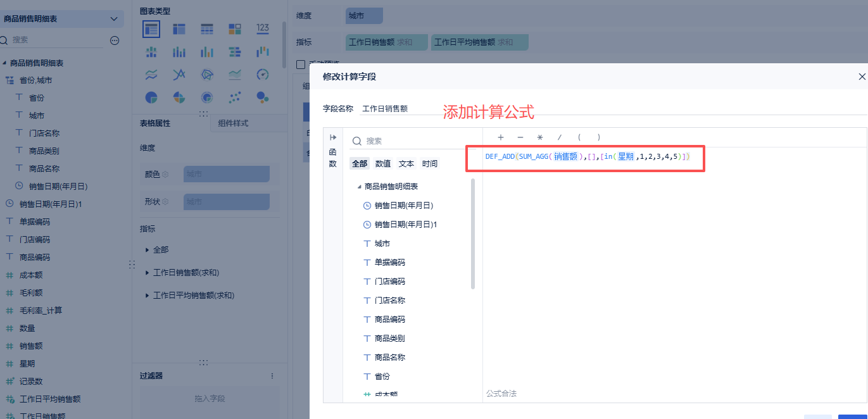Select 工作日平均销售额 求和 chip in 指标 row

pyautogui.click(x=479, y=42)
